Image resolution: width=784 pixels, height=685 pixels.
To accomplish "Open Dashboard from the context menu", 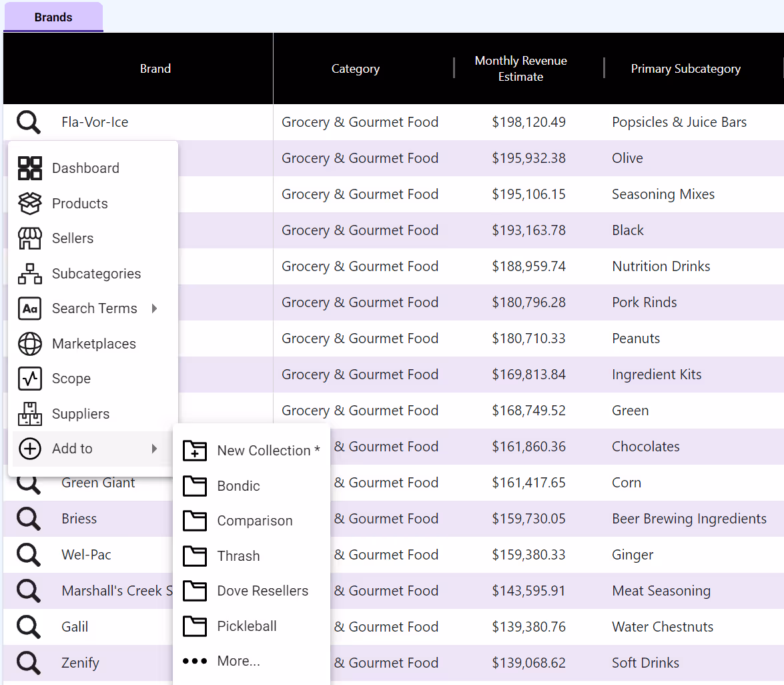I will coord(93,168).
